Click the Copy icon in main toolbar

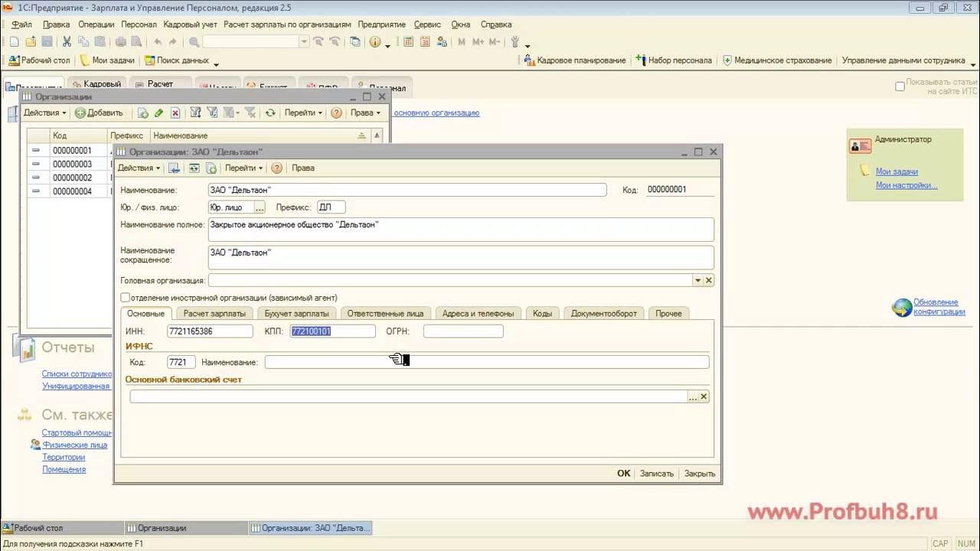(x=83, y=42)
